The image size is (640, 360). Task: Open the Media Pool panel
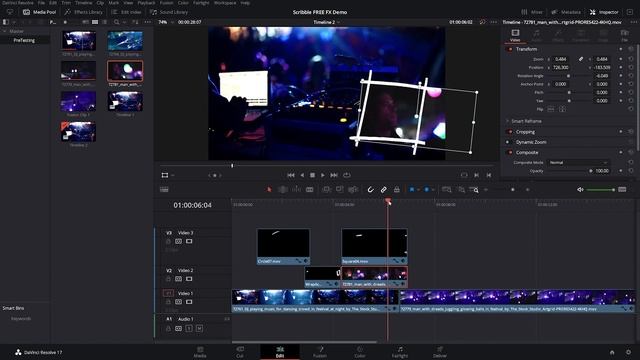tap(39, 12)
